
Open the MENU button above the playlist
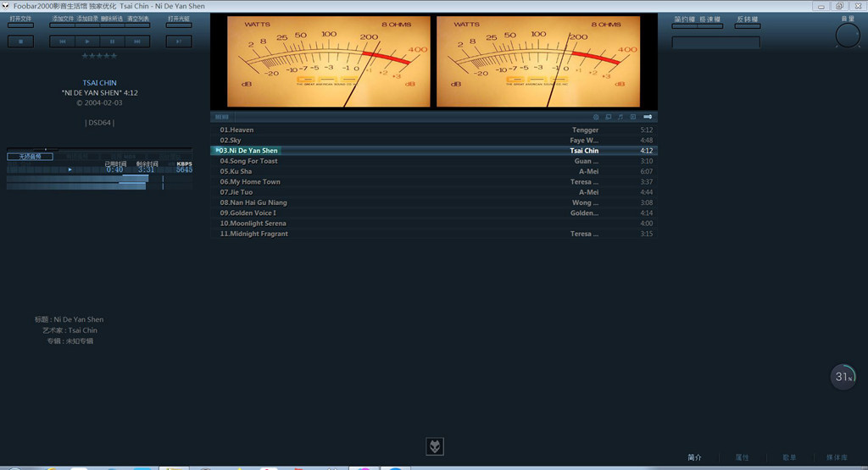222,117
